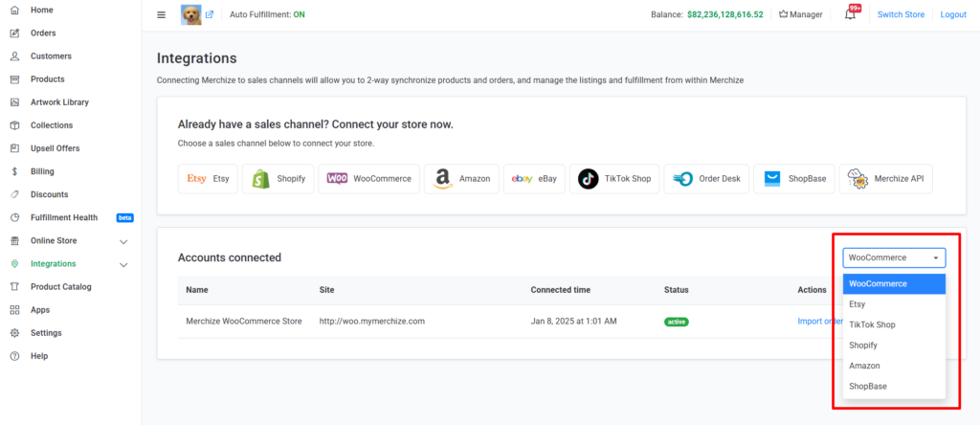Open Upsell Offers in the sidebar
Image resolution: width=980 pixels, height=425 pixels.
[x=55, y=148]
